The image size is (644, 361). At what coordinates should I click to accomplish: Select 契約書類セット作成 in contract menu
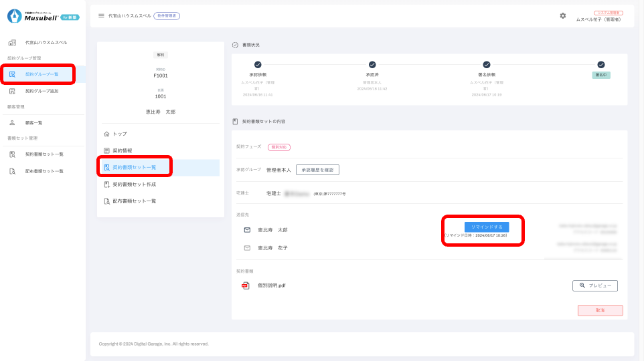point(134,184)
